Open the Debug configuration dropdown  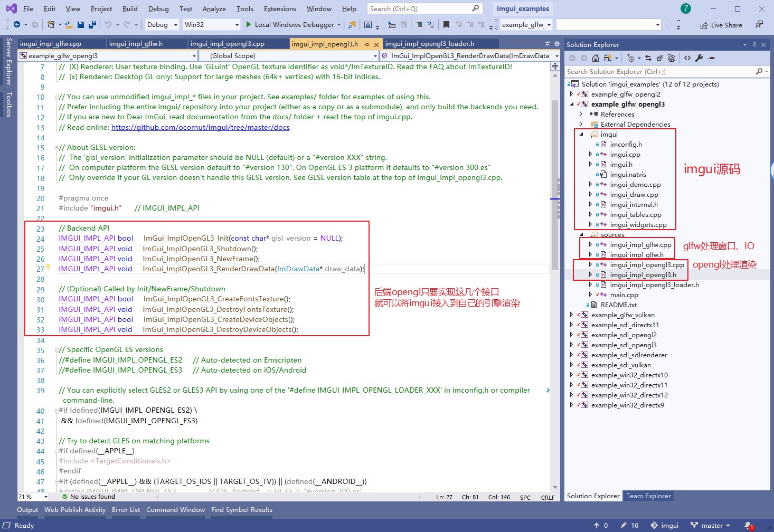pyautogui.click(x=162, y=24)
